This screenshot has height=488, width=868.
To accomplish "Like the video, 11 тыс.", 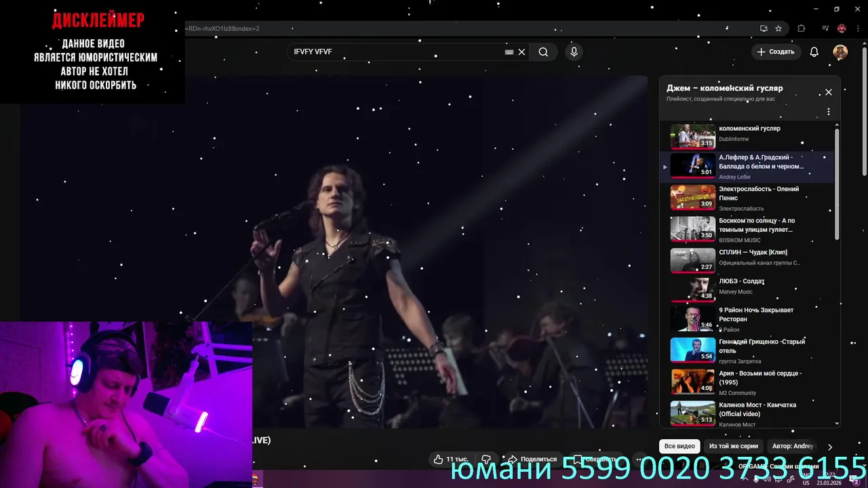I will click(451, 459).
